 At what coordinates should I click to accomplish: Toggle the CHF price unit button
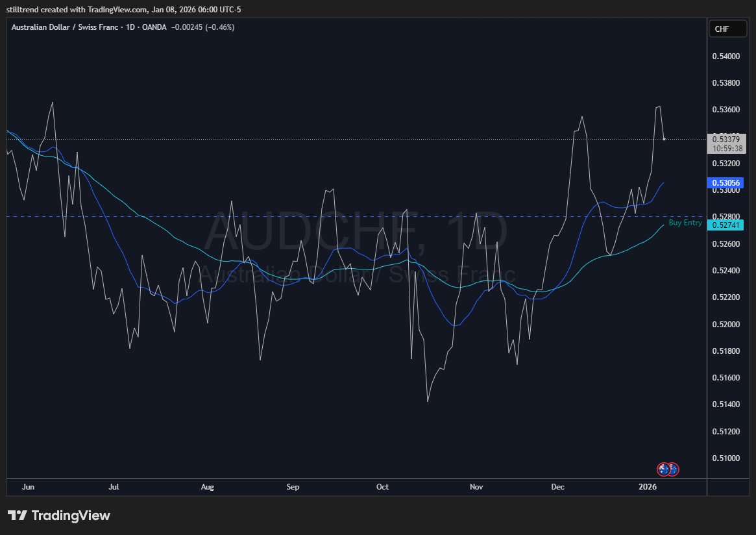click(727, 29)
